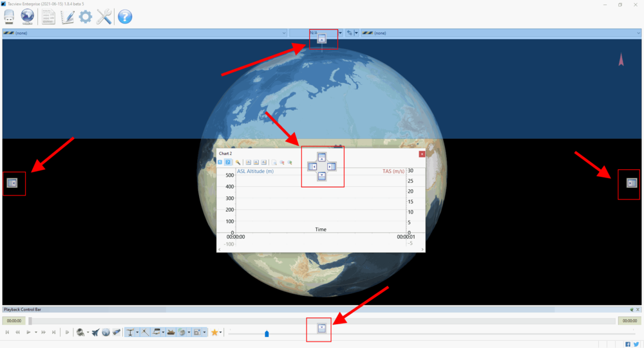Click the first chart layout icon in Chart 2
The height and width of the screenshot is (348, 644).
pyautogui.click(x=248, y=163)
